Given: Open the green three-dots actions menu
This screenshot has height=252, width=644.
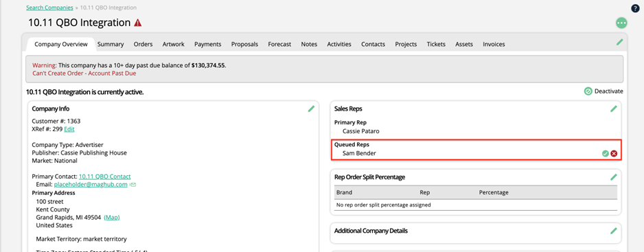Looking at the screenshot, I should 621,23.
